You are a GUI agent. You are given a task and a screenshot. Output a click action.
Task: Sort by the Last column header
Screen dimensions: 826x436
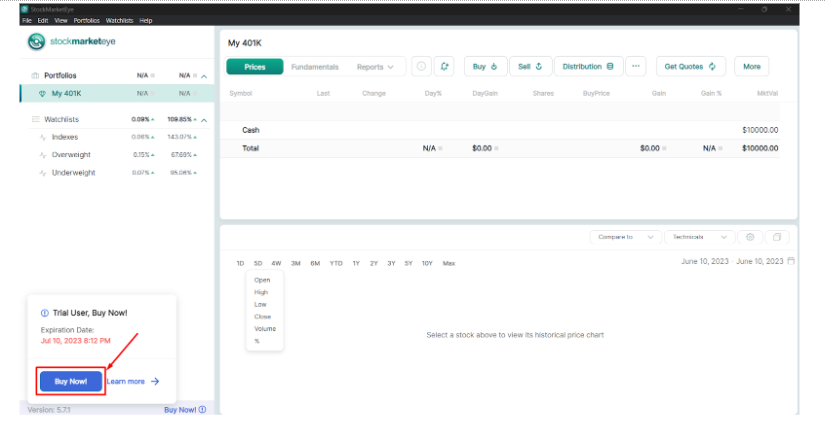323,93
